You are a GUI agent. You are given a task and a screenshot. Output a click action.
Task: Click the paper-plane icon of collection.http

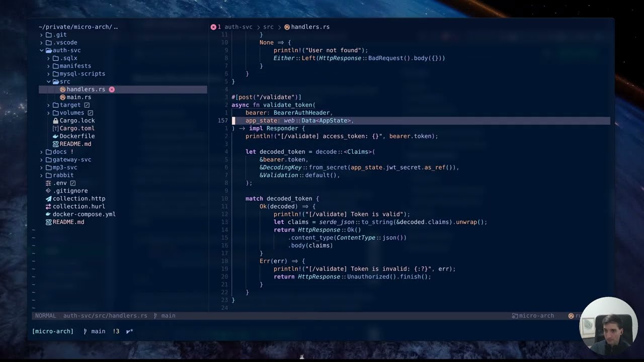[49, 199]
